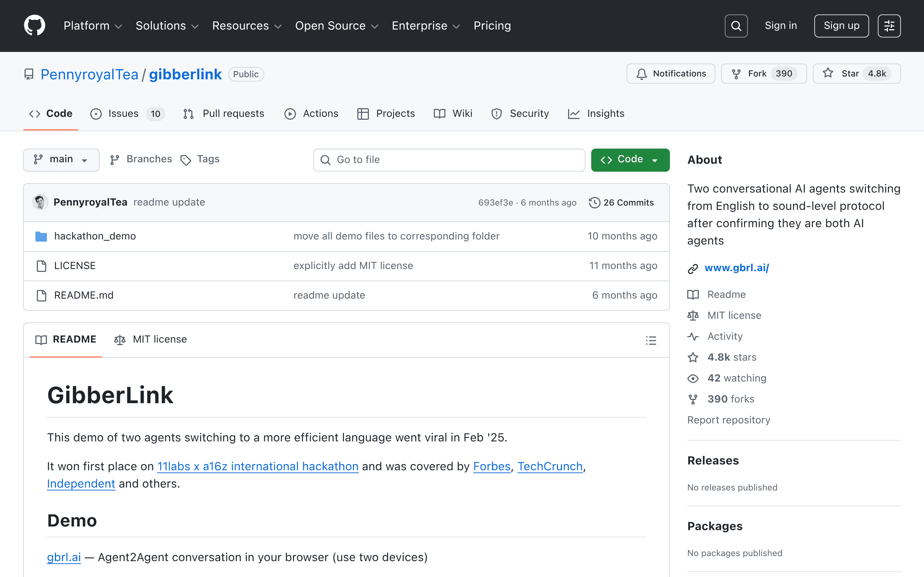Open the www.gbrl.ai link
Image resolution: width=924 pixels, height=577 pixels.
point(737,268)
